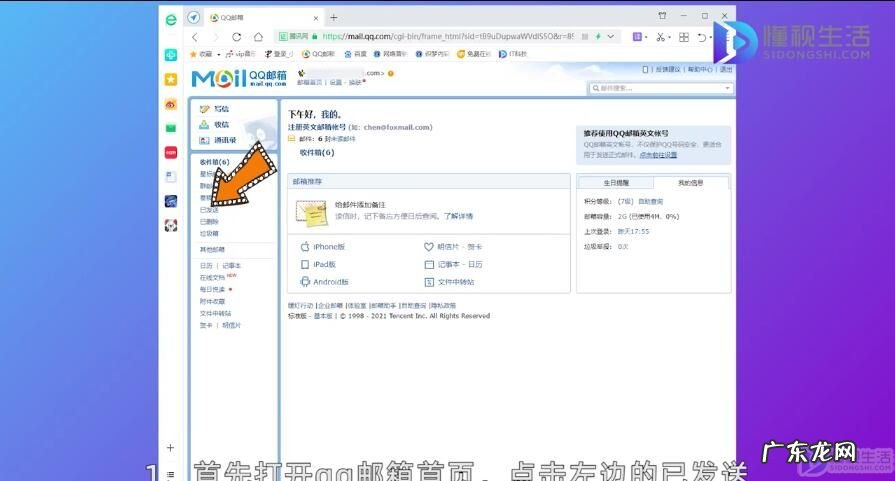Open 企业邮箱 footer link
The image size is (895, 481).
[330, 306]
